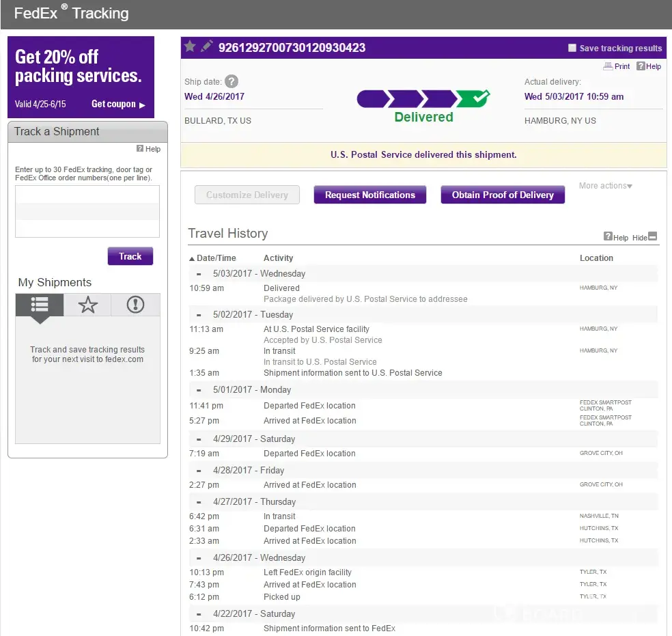672x636 pixels.
Task: Collapse the 5/03/2017 Wednesday group
Action: pyautogui.click(x=199, y=274)
